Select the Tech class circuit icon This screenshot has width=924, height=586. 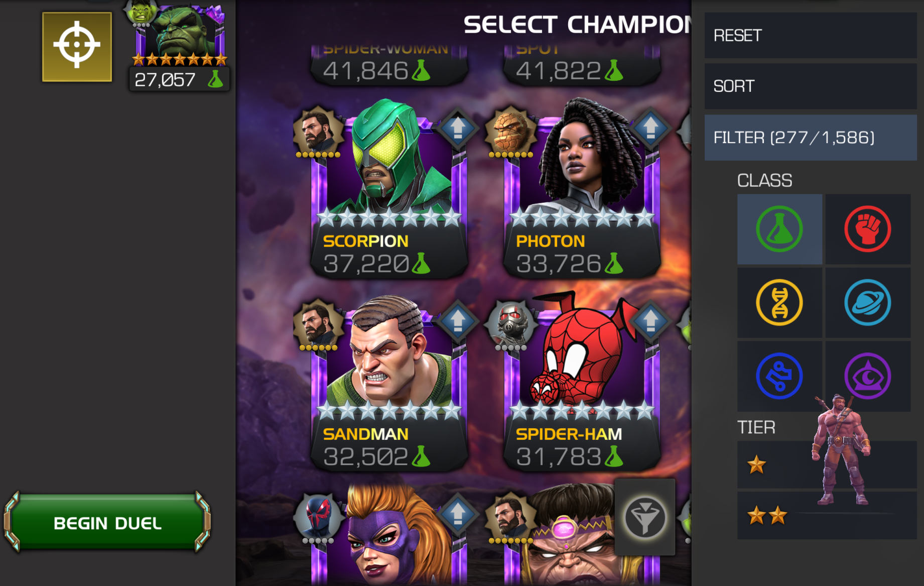[x=779, y=376]
